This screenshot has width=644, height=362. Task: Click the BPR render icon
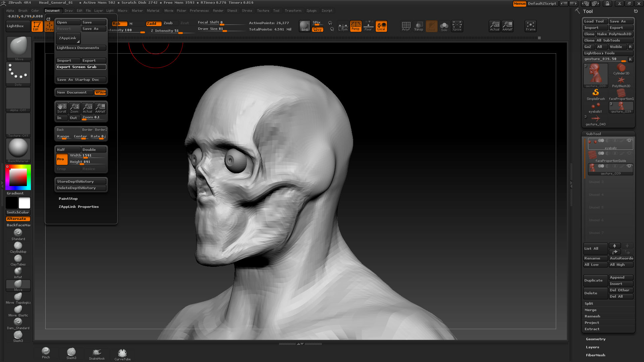[305, 26]
